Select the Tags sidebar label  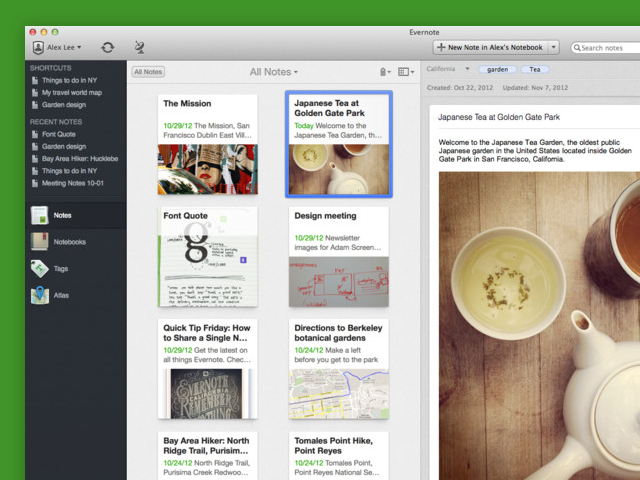61,269
